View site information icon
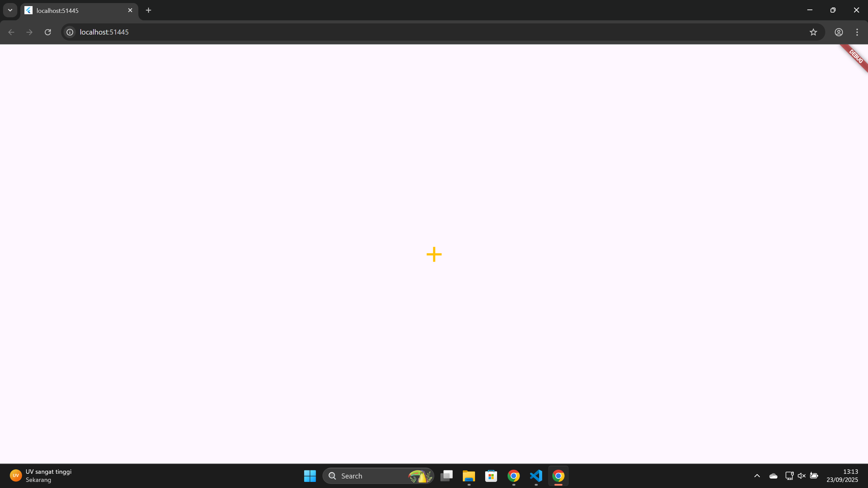The image size is (868, 488). [x=70, y=32]
